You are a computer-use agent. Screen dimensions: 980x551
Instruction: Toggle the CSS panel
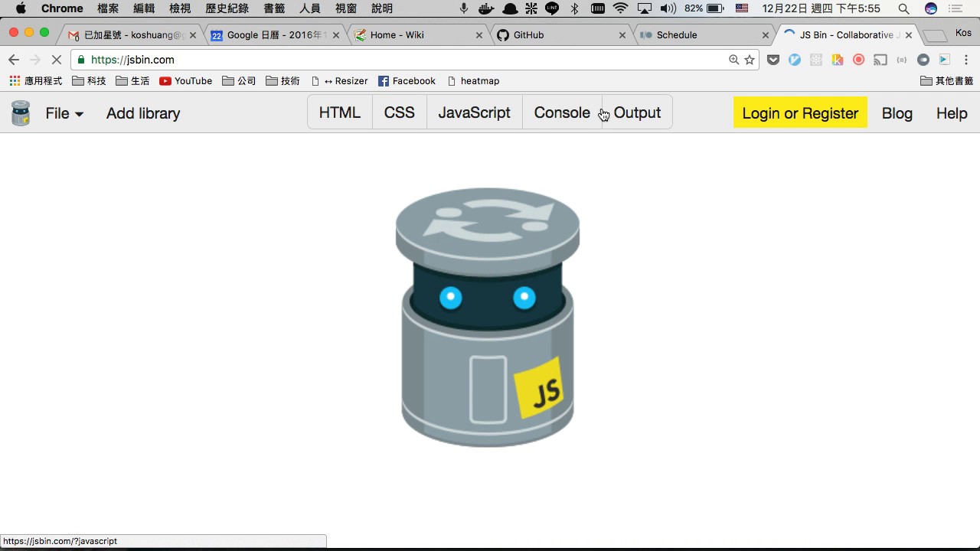(400, 112)
